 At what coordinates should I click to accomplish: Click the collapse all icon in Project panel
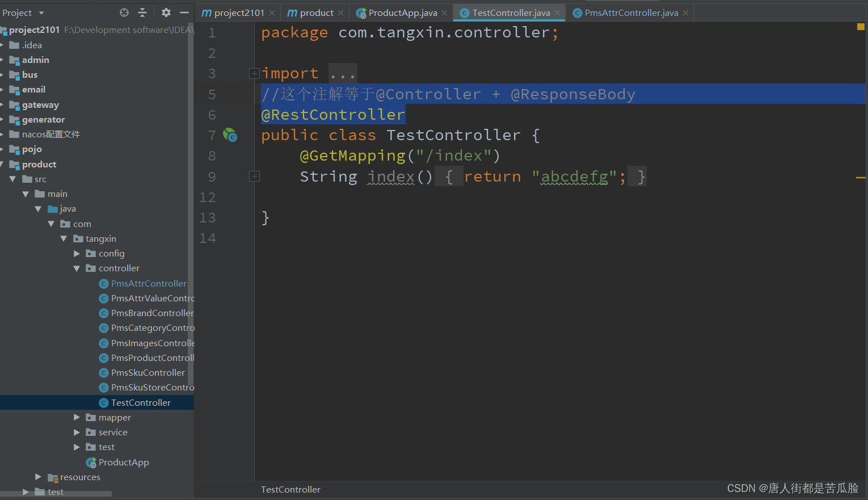[x=142, y=12]
